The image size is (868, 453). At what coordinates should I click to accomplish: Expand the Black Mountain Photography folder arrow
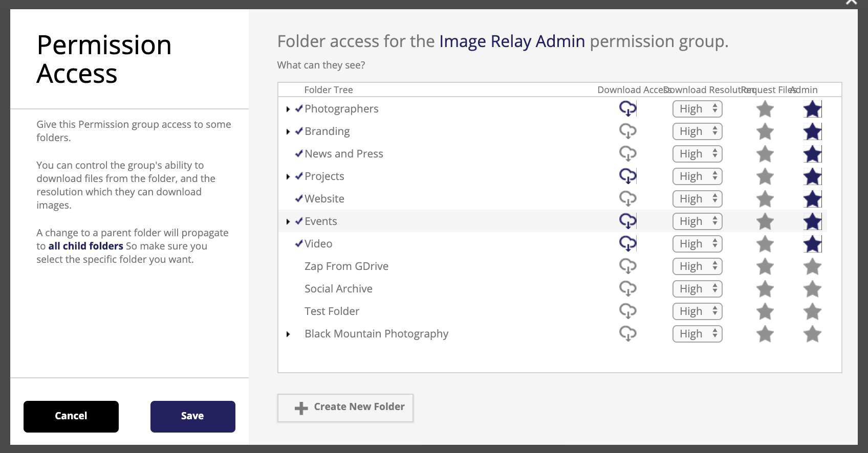pyautogui.click(x=288, y=334)
